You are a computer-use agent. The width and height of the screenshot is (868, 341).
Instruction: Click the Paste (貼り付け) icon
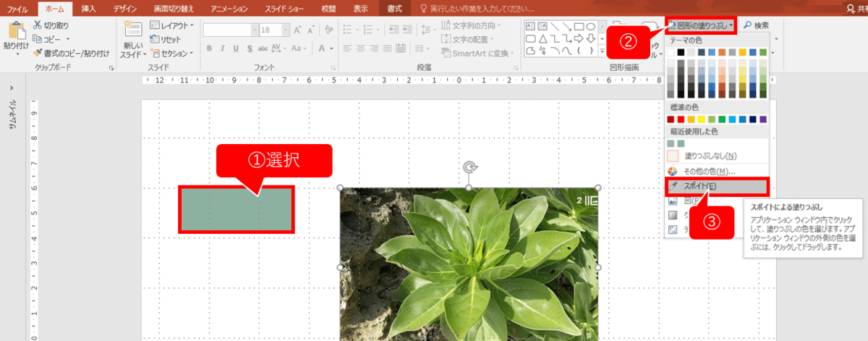(16, 31)
